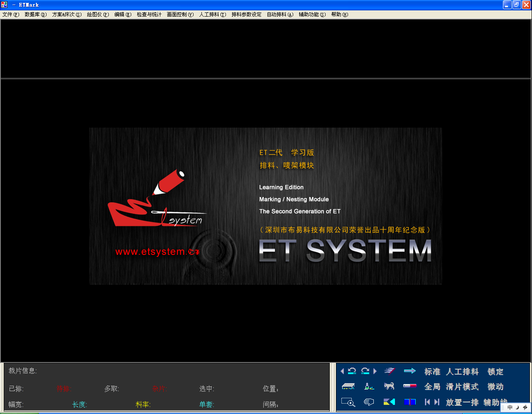Click the ET SYSTEM splash image
532x414 pixels.
tap(266, 206)
